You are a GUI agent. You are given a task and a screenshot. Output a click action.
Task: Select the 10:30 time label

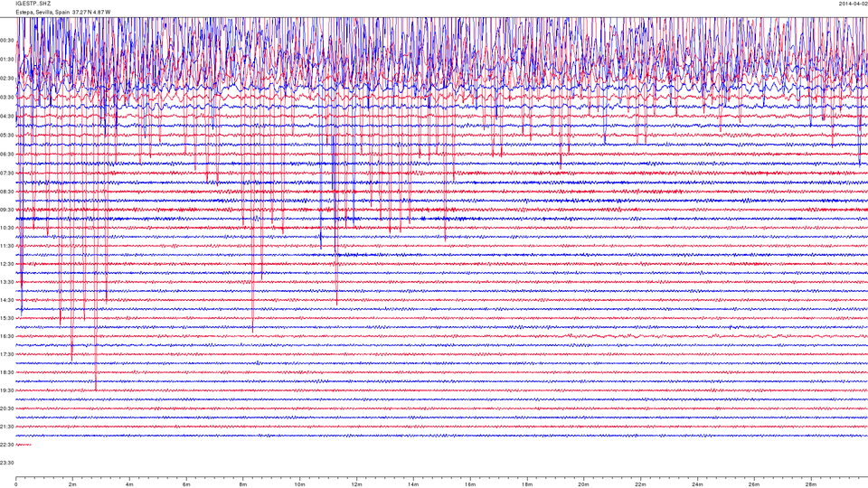(7, 228)
